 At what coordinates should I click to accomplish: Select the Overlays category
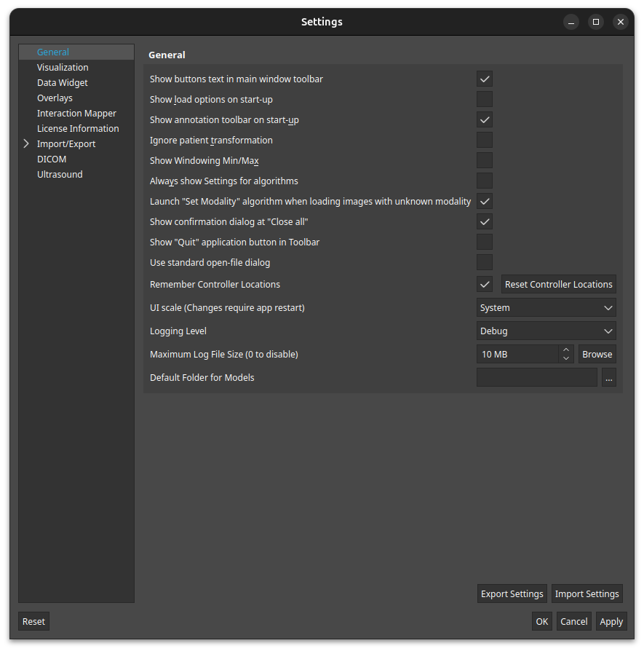[76, 98]
